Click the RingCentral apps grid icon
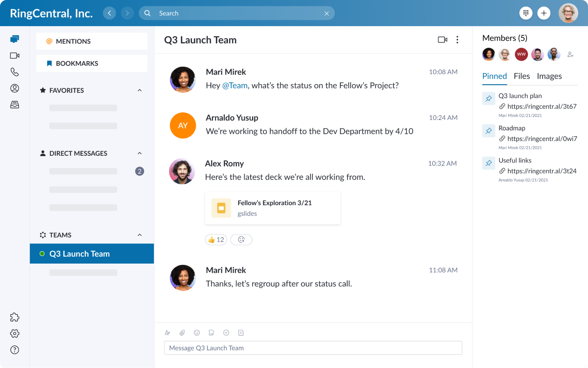 pos(526,13)
